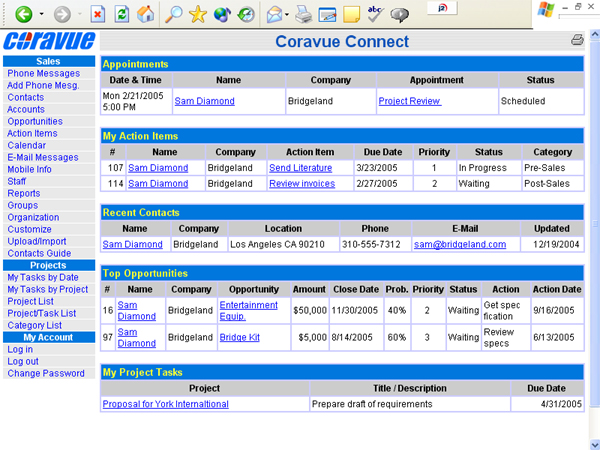This screenshot has height=450, width=600.
Task: Open Action Items in sidebar
Action: [33, 133]
